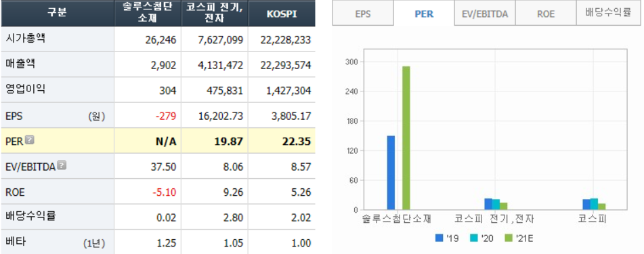Click ROE value 9.26
Screen dimensions: 644x254
coord(233,192)
